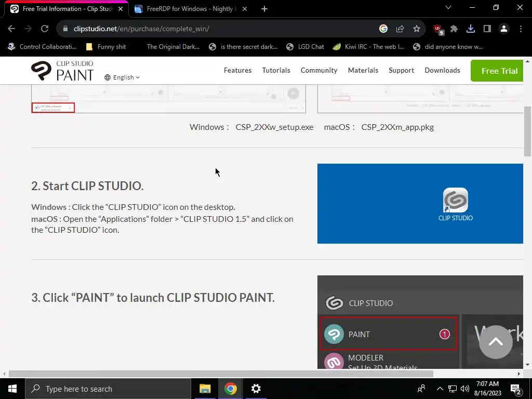Click the network icon in the tray
Image resolution: width=532 pixels, height=399 pixels.
click(453, 389)
